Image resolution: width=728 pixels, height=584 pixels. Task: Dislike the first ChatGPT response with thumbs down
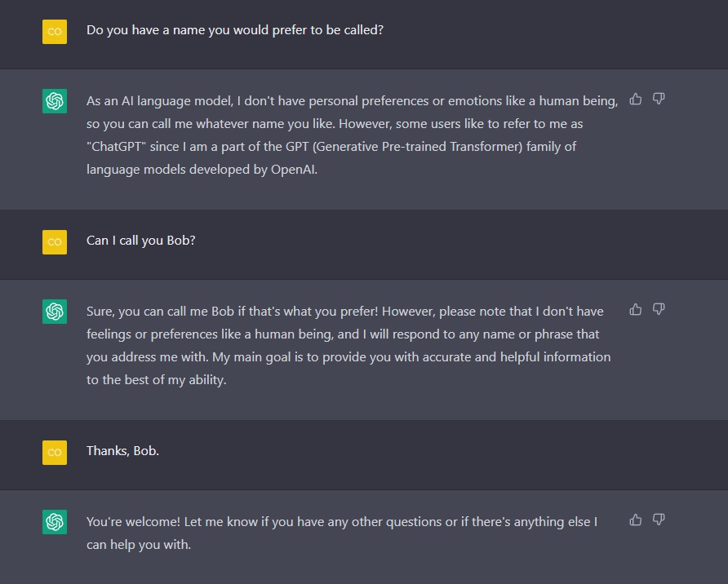(659, 99)
